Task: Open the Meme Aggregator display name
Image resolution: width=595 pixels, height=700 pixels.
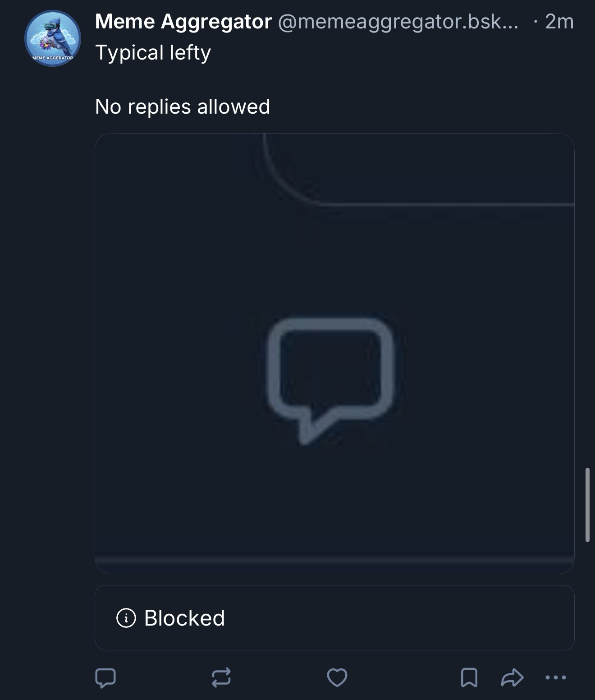Action: click(183, 21)
